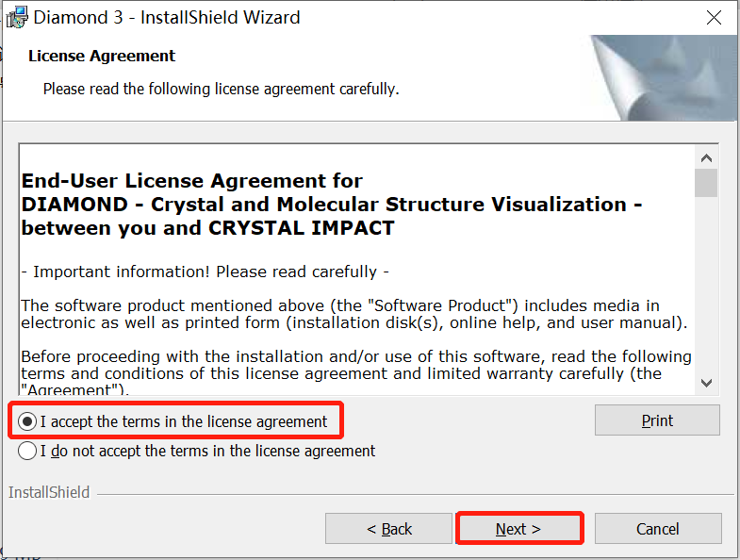Click the curled page banner graphic
This screenshot has height=560, width=740.
(663, 77)
